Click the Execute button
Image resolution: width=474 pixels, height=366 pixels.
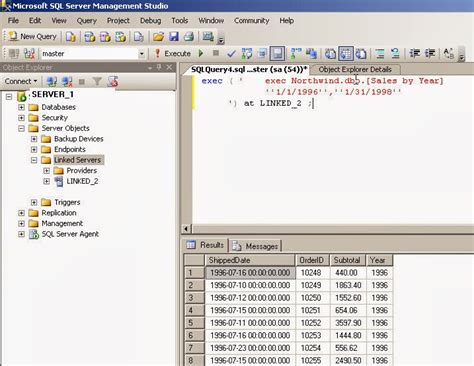tap(173, 53)
